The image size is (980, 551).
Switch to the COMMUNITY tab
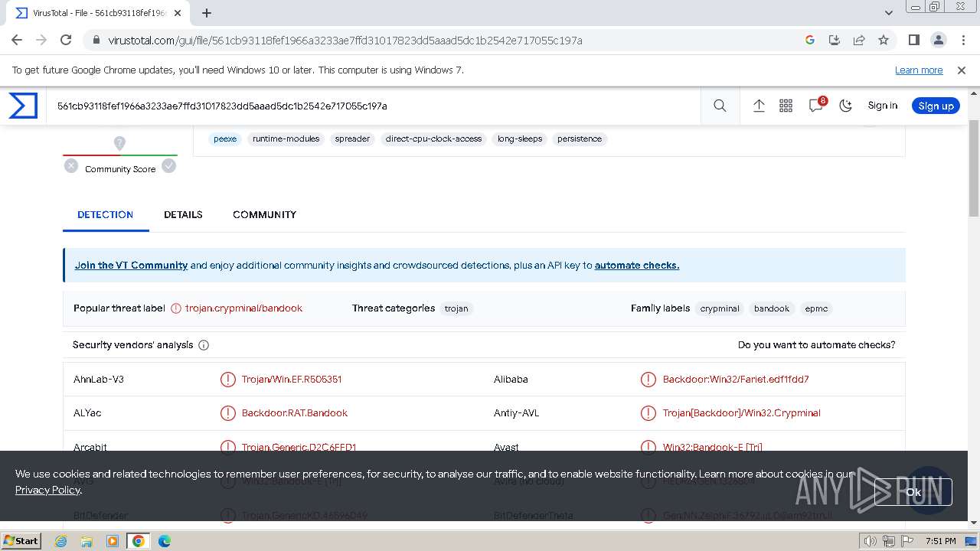pos(264,214)
